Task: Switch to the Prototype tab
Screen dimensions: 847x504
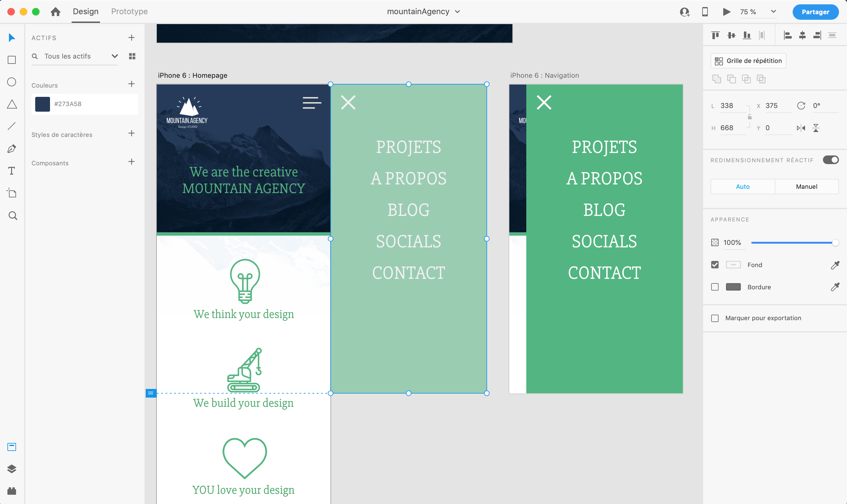Action: 130,12
